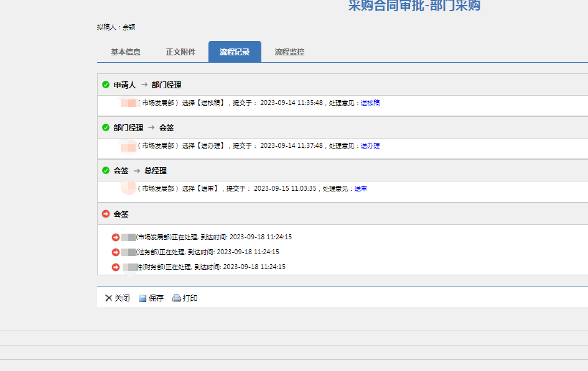Click the 保存 button label

coord(156,298)
